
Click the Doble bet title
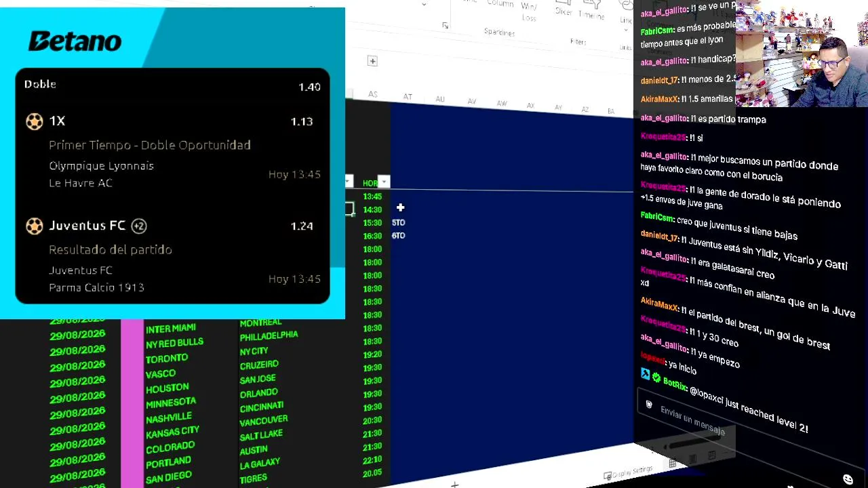40,84
